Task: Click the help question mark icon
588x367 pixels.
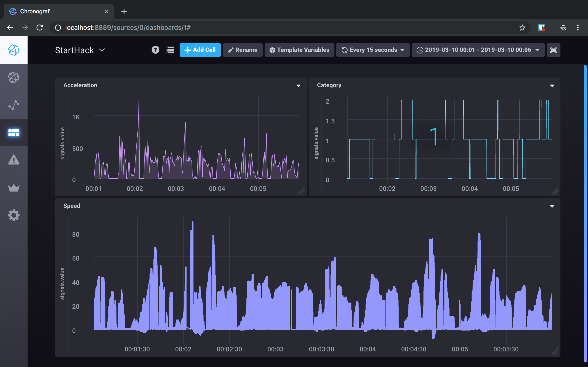Action: 155,50
